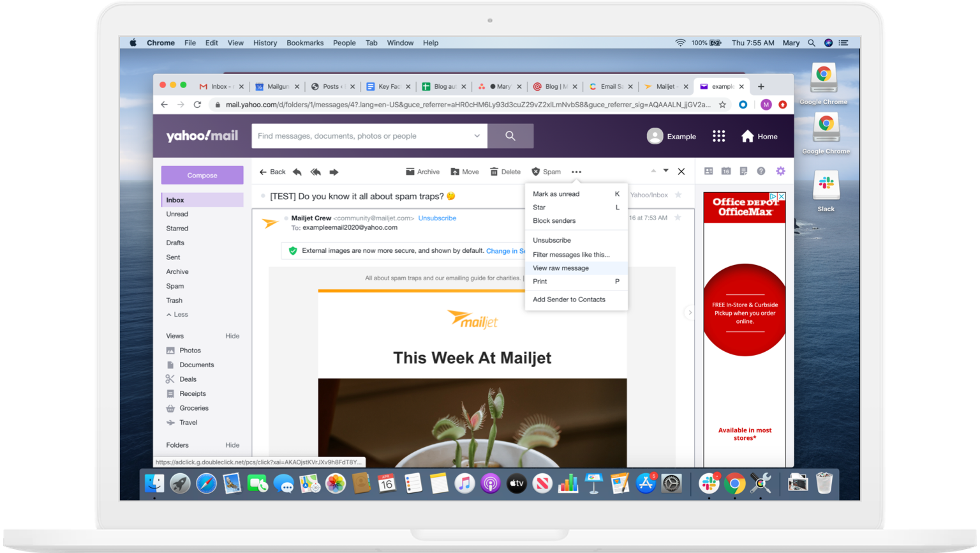Mark message as Spam
This screenshot has width=980, height=553.
pos(546,172)
